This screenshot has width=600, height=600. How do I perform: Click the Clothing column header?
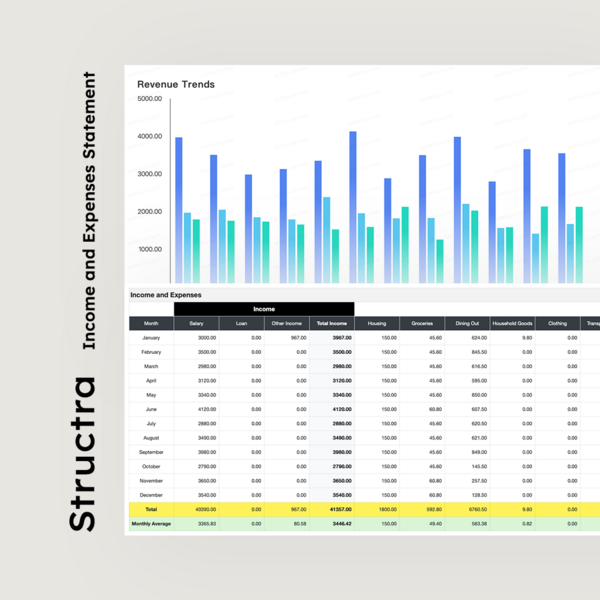[x=558, y=323]
